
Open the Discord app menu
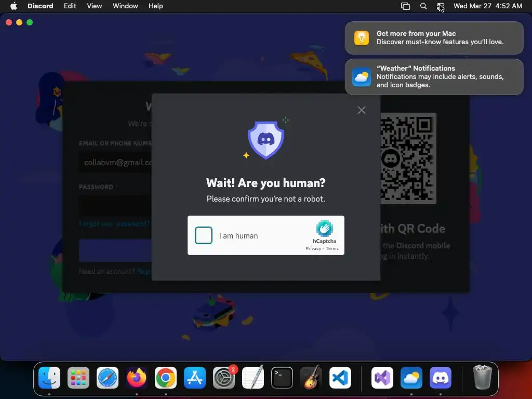(x=41, y=6)
